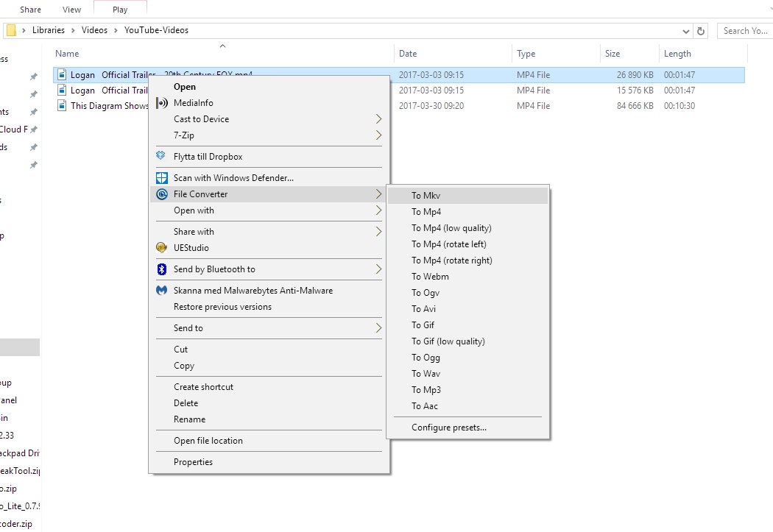Navigate to Libraries in the breadcrumb

click(49, 30)
